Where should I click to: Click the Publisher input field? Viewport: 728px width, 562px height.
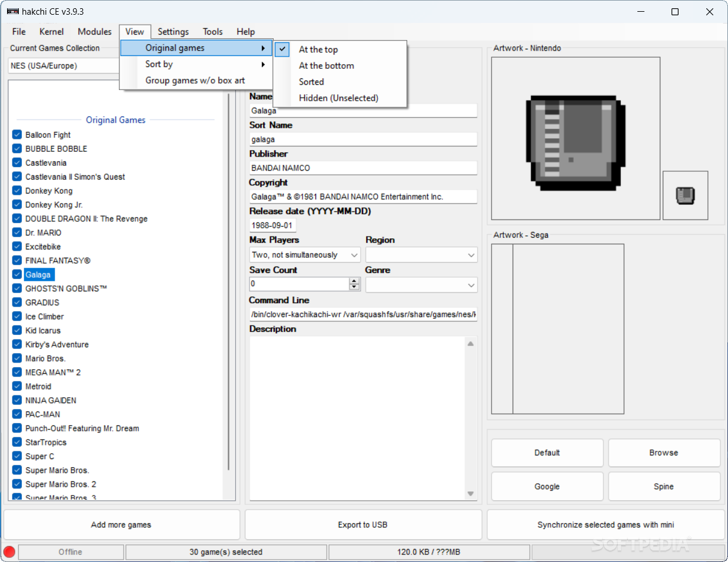point(363,168)
